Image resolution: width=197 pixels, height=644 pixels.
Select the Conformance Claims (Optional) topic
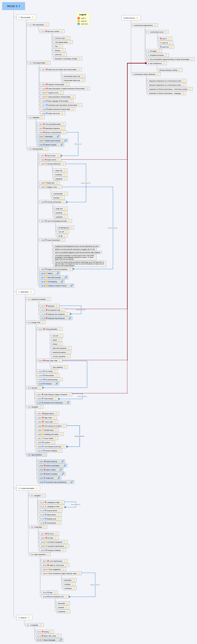point(146,74)
